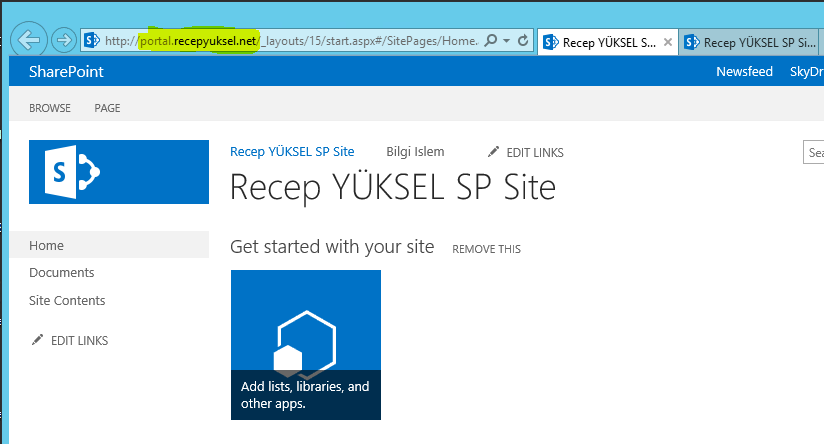
Task: Open the Newsfeed link
Action: 744,71
